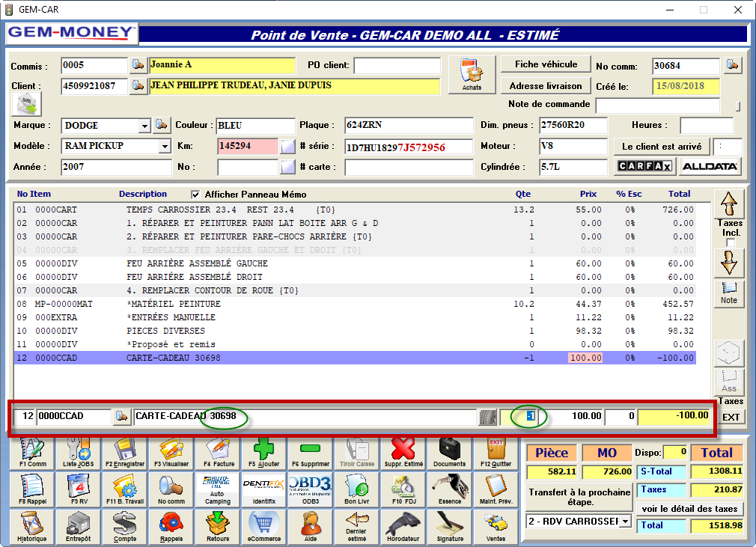Image resolution: width=756 pixels, height=547 pixels.
Task: Open F10 FDJ end of day
Action: (x=403, y=489)
